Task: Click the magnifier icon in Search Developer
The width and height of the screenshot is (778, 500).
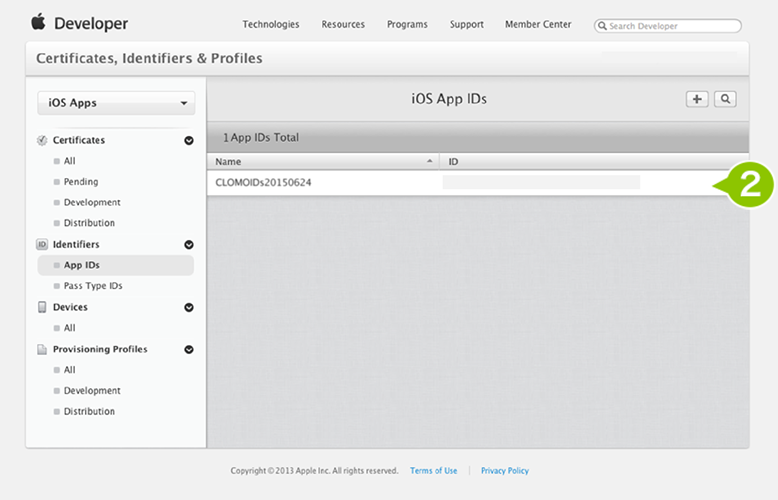Action: [x=602, y=26]
